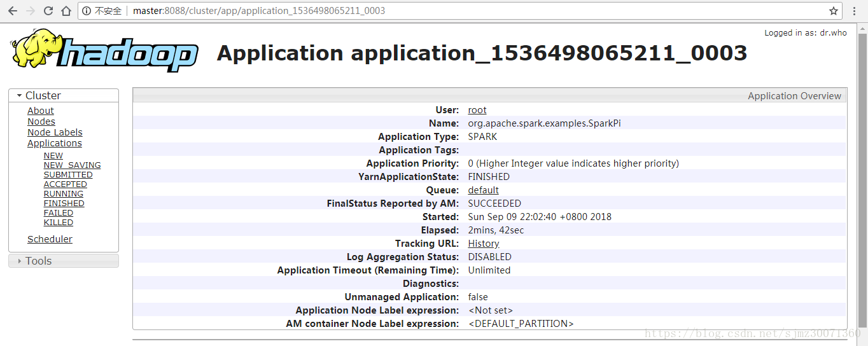Go back with the browser back arrow
This screenshot has height=346, width=868.
pyautogui.click(x=12, y=11)
